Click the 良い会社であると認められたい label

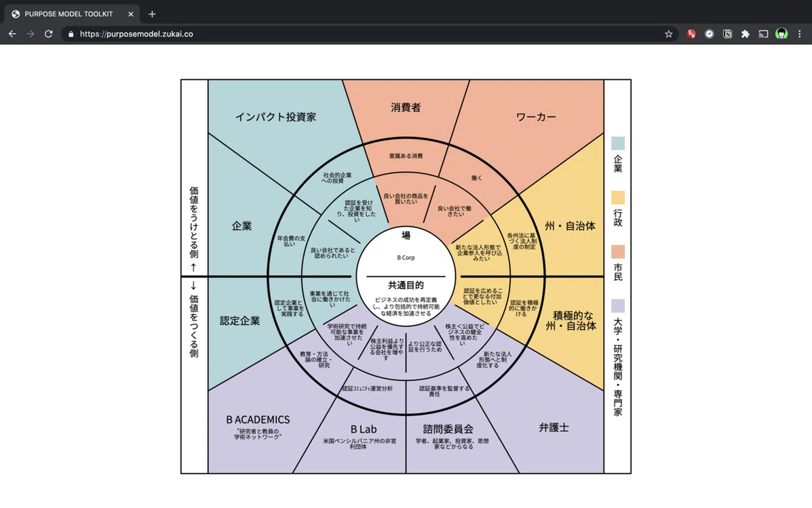(x=332, y=253)
